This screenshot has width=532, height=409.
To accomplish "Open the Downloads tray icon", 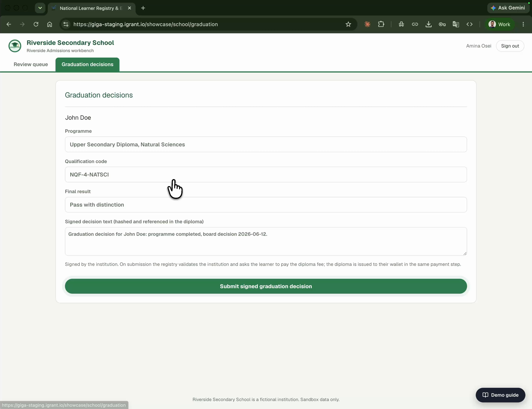I will click(x=429, y=24).
